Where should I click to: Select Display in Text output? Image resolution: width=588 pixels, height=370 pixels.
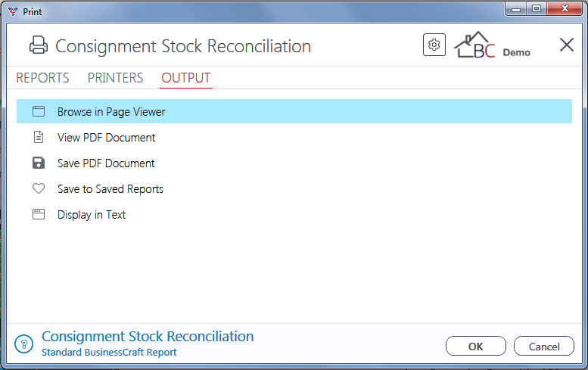click(x=91, y=215)
